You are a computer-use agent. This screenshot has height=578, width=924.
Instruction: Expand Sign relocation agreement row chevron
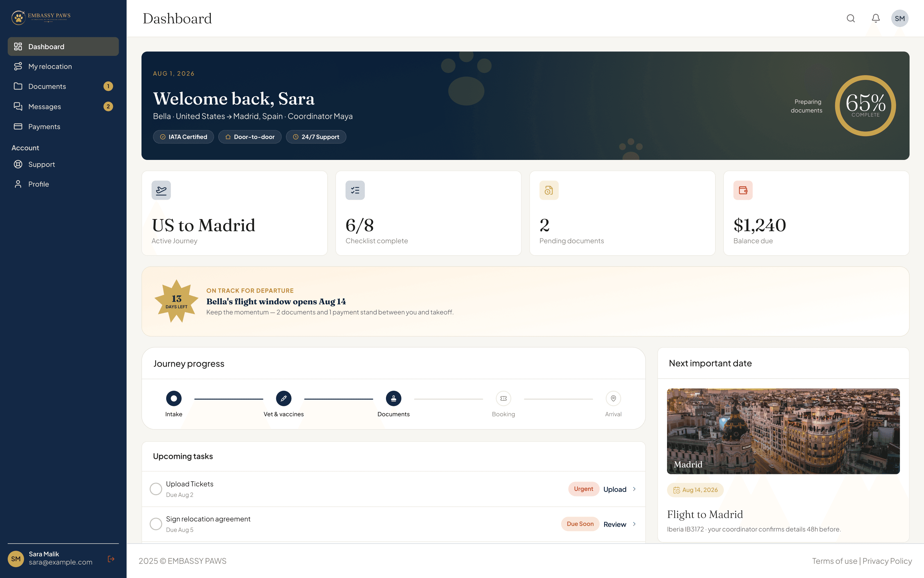pos(634,524)
